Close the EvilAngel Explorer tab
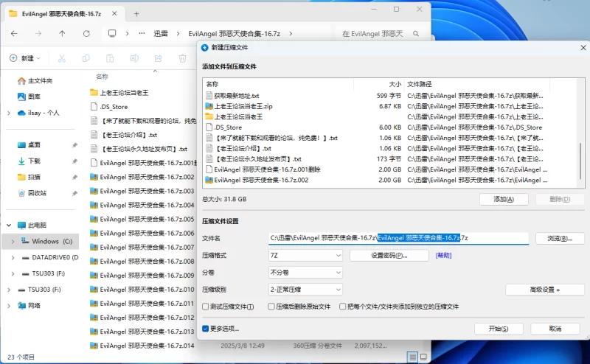 coord(114,13)
